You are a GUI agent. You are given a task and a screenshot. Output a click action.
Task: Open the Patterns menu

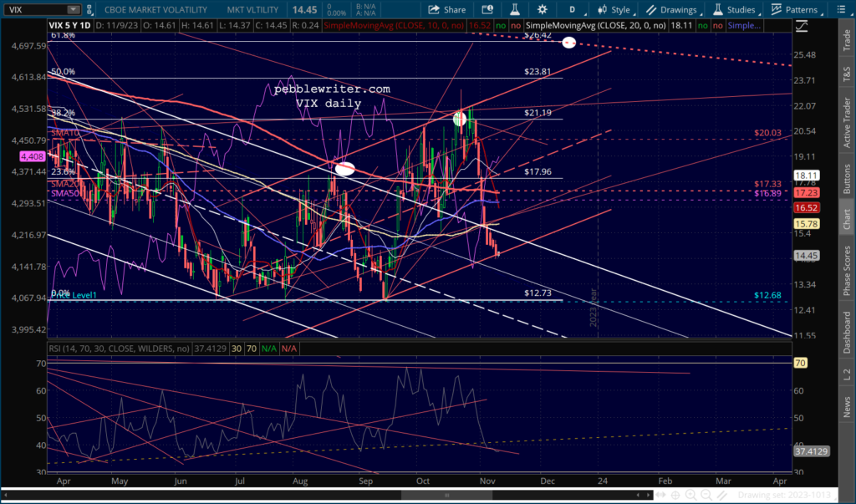[796, 9]
